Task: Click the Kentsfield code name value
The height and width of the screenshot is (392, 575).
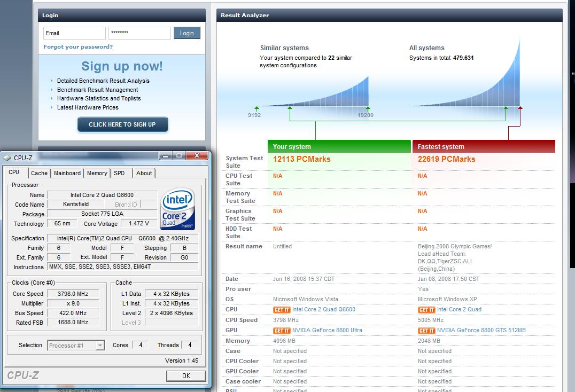Action: coord(75,205)
